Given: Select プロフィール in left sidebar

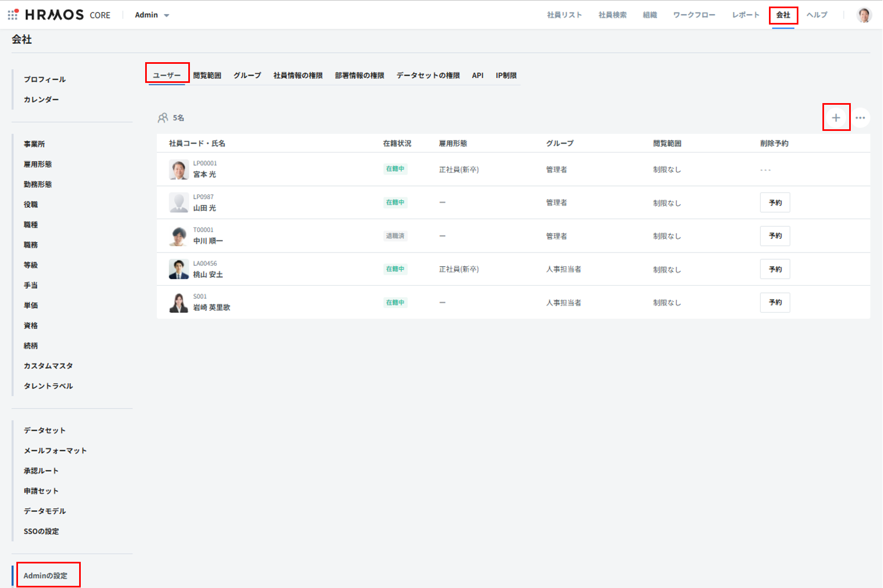Looking at the screenshot, I should tap(45, 80).
